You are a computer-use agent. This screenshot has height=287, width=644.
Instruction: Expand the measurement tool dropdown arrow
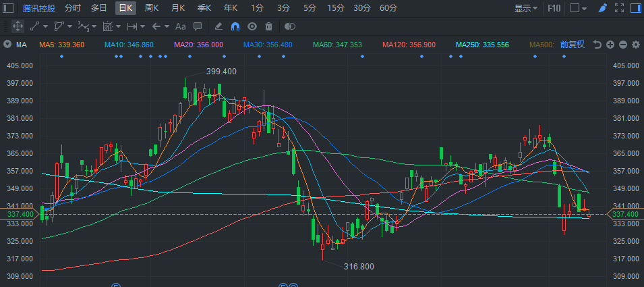tap(118, 26)
